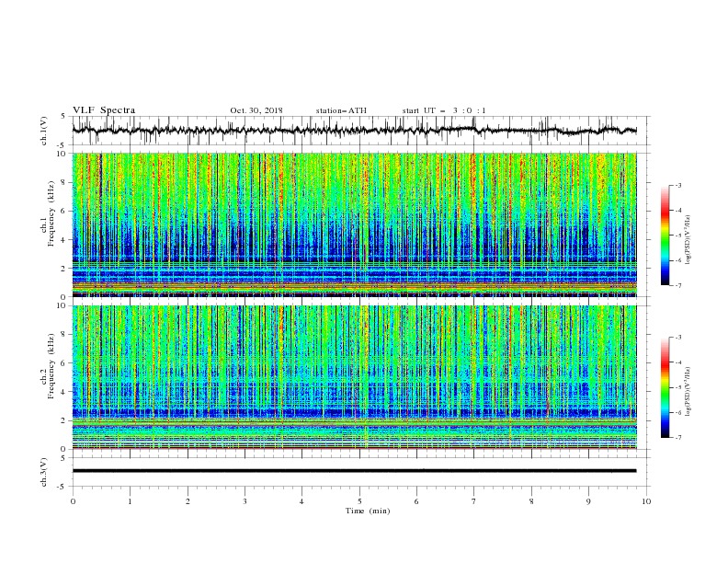Click the "Time (min)" x-axis label
The height and width of the screenshot is (563, 728).
(368, 511)
